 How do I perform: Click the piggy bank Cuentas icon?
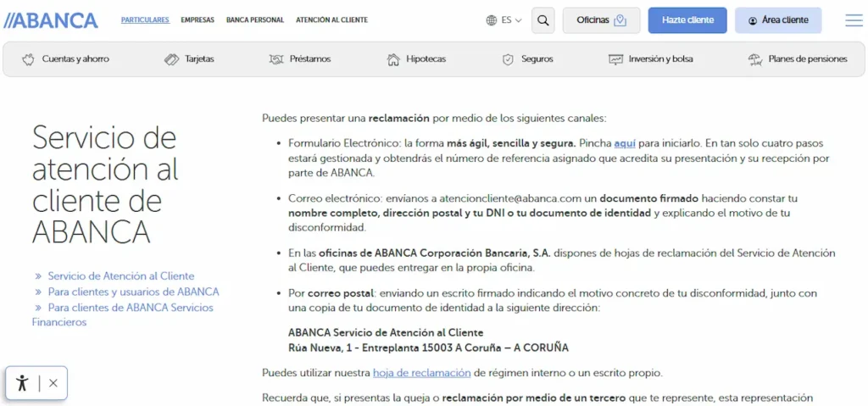[28, 59]
